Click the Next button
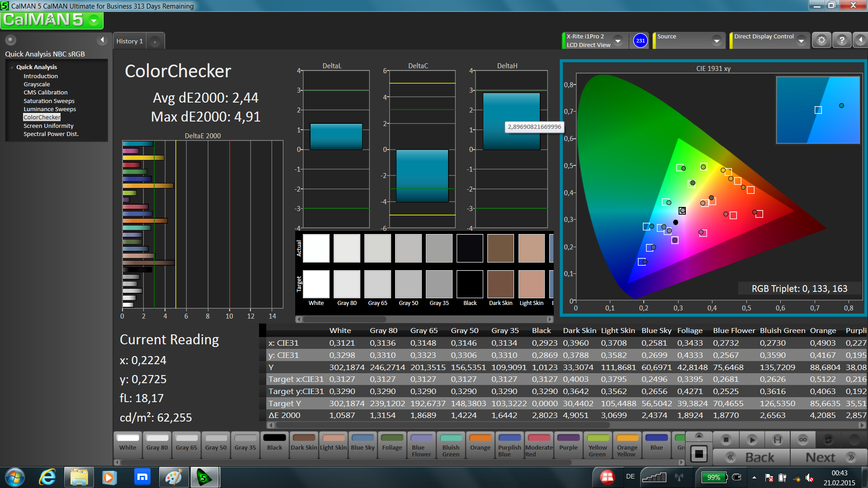The width and height of the screenshot is (868, 488). pos(829,457)
